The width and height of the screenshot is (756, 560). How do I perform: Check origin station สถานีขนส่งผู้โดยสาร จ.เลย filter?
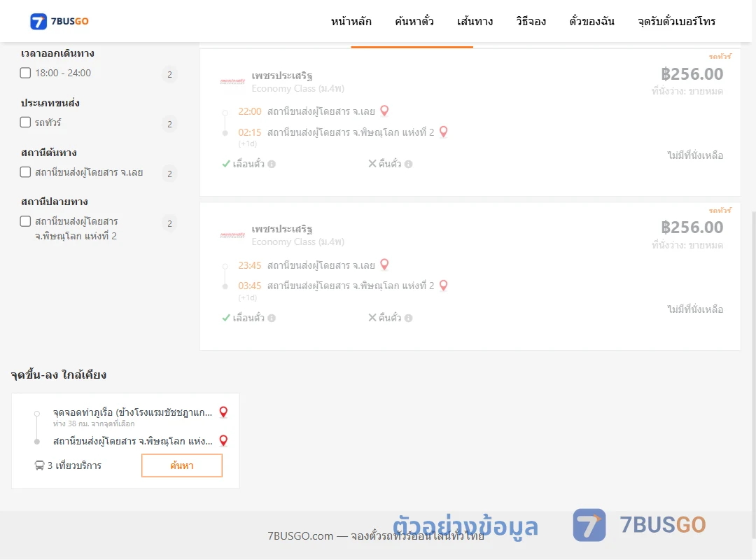(26, 171)
